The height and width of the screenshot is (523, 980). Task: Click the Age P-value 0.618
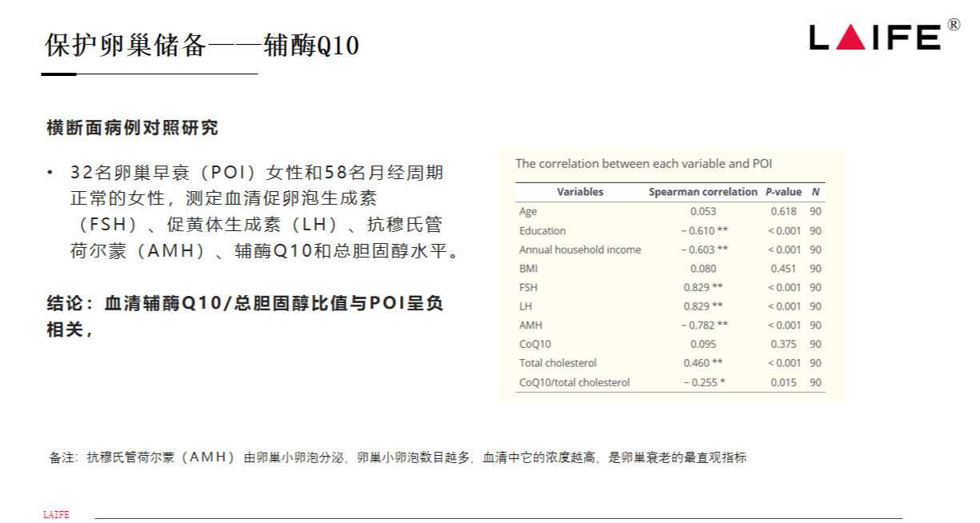click(783, 212)
